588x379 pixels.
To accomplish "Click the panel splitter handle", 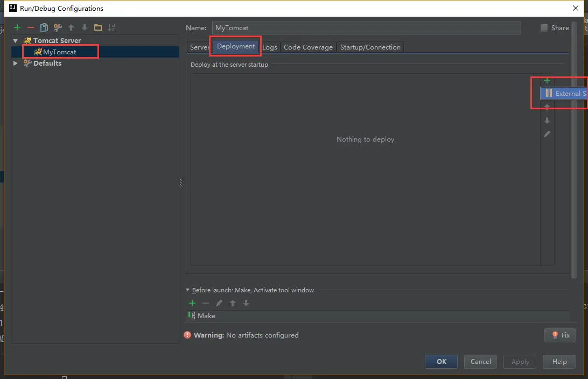I will click(x=181, y=183).
